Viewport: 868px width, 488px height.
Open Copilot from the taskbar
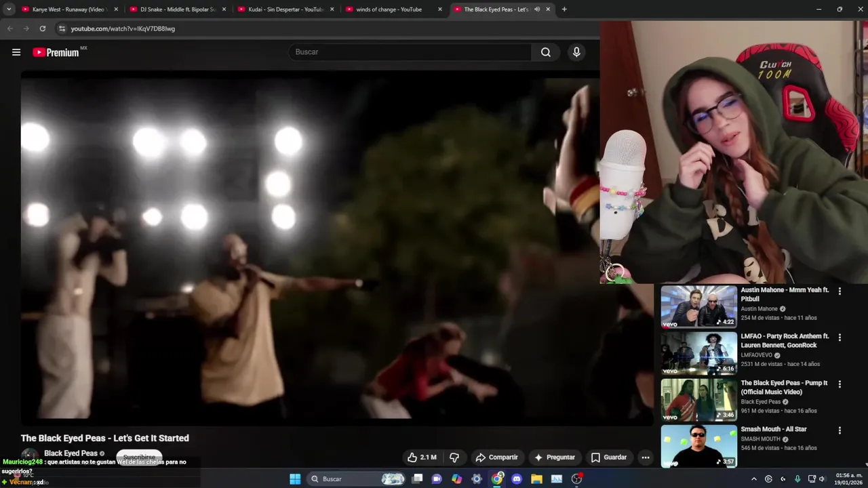[x=457, y=479]
